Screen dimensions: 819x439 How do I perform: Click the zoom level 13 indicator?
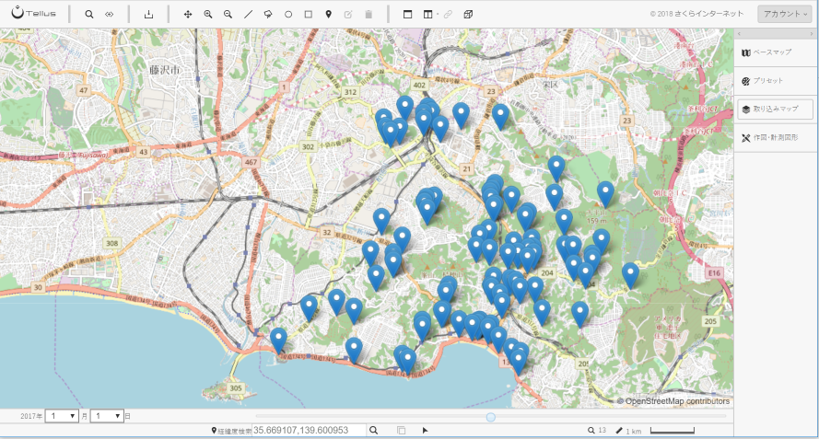[597, 430]
